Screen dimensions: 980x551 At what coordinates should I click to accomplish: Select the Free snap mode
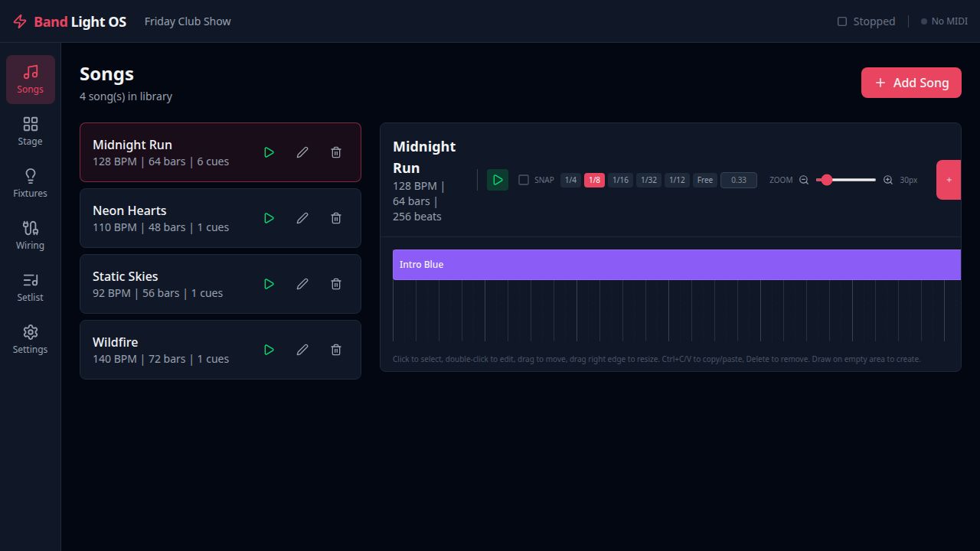[705, 180]
